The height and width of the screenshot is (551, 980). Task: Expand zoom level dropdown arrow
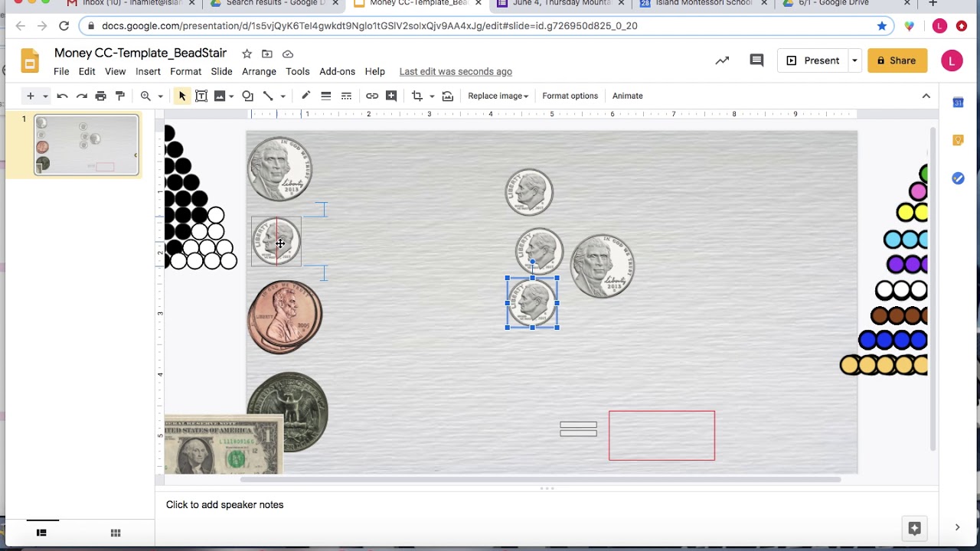tap(160, 96)
